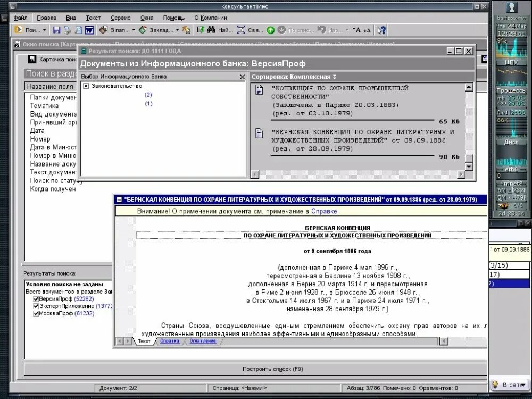Switch to the Оглавление tab
The image size is (532, 399).
pos(203,341)
